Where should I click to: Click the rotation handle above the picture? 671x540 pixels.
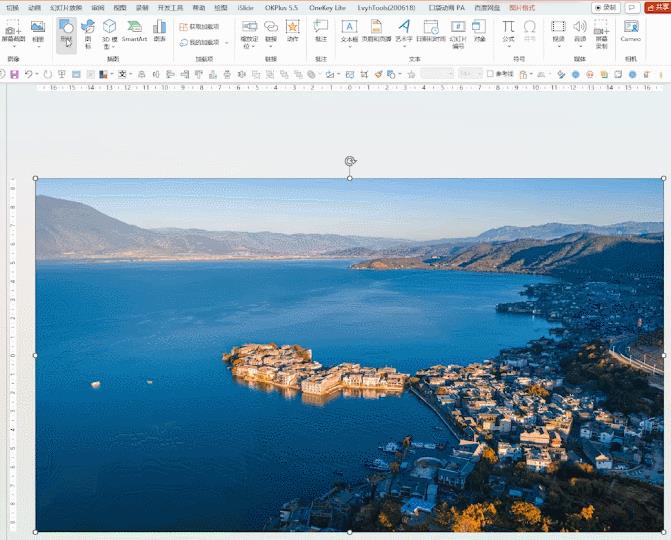(x=350, y=161)
